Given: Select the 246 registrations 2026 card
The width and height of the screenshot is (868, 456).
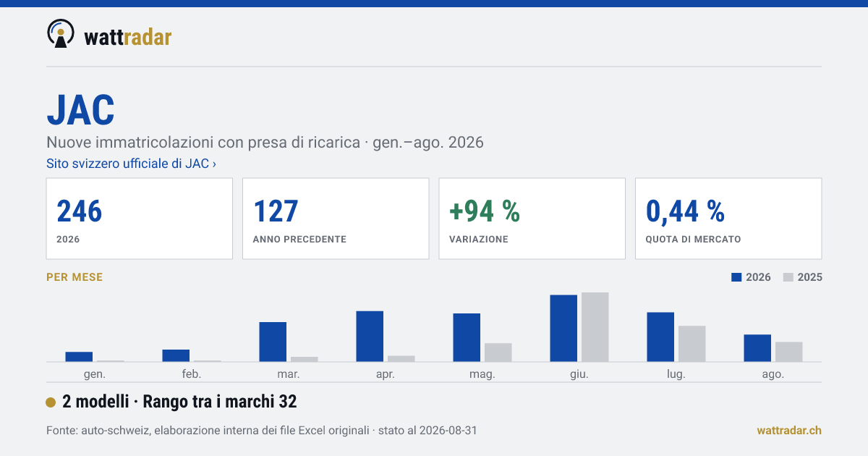Looking at the screenshot, I should click(x=140, y=219).
